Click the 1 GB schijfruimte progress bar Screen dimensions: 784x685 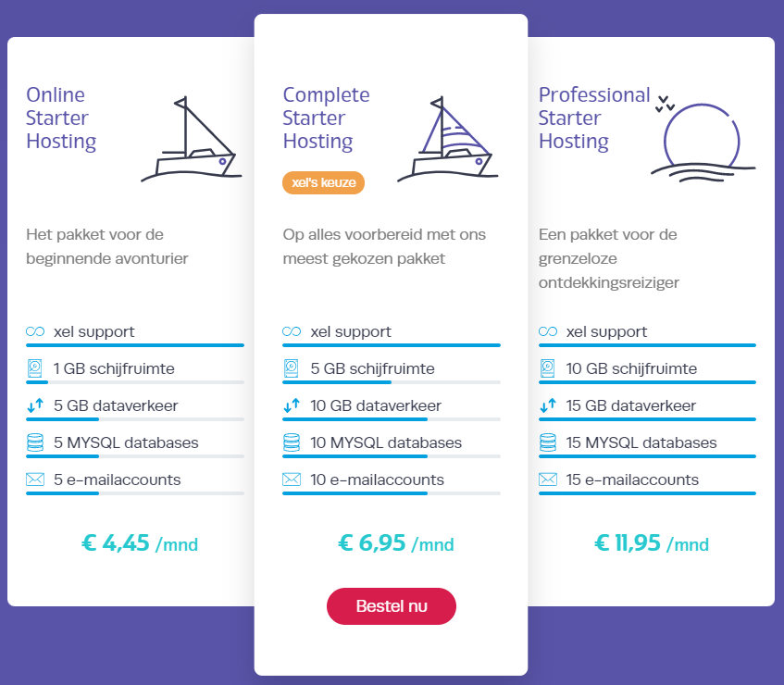pos(135,381)
